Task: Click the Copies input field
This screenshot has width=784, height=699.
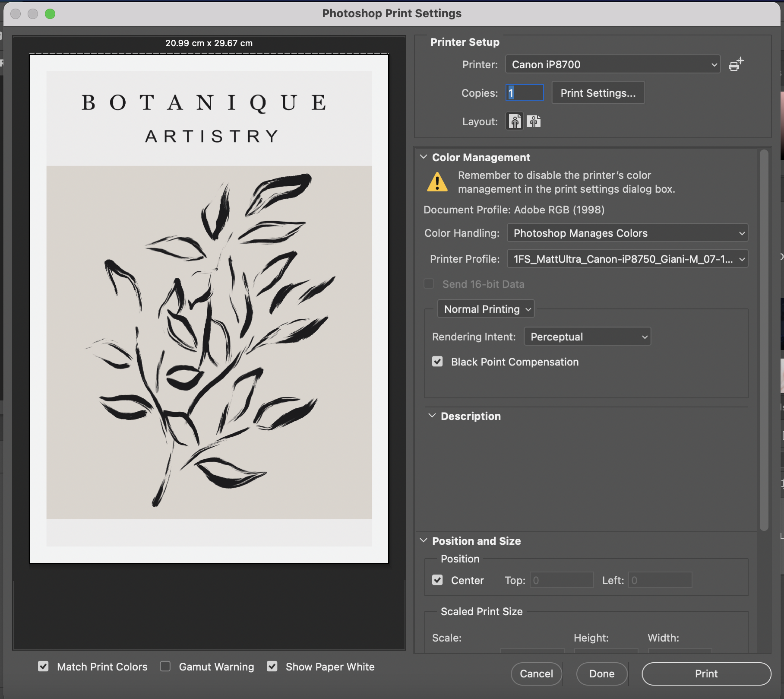Action: [525, 93]
